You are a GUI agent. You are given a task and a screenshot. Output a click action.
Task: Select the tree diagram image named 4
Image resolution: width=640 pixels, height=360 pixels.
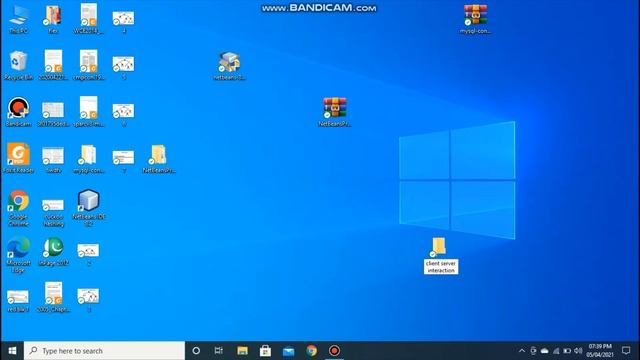pos(123,22)
